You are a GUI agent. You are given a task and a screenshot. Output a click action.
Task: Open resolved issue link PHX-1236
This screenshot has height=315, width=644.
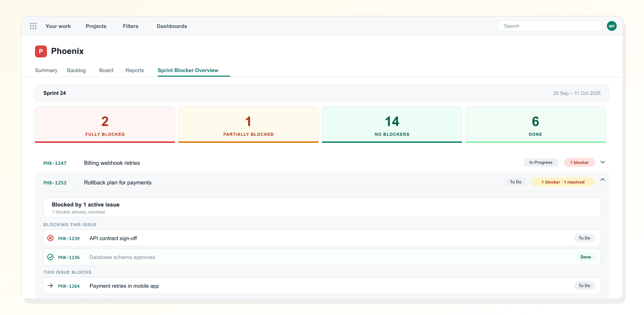pos(69,257)
